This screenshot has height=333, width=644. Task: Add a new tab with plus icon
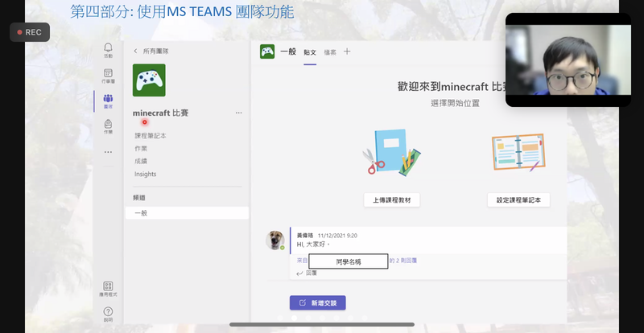point(348,51)
